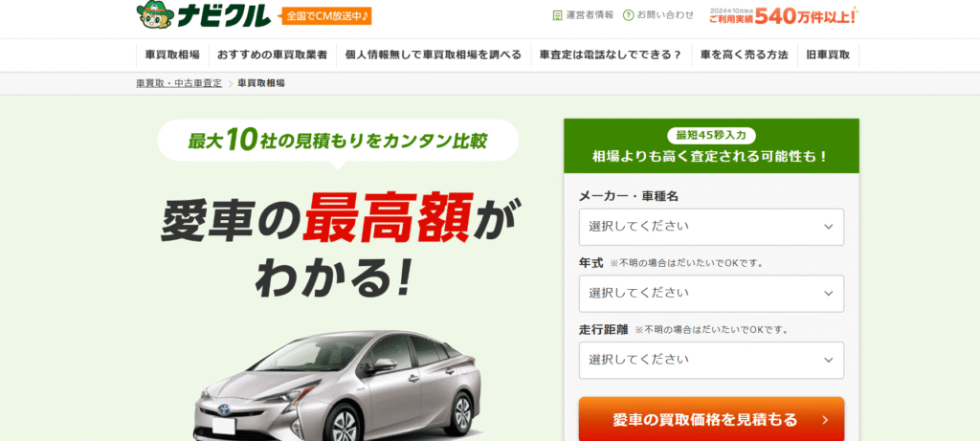Open the メーカー・車種名 dropdown
The height and width of the screenshot is (441, 980).
point(711,227)
